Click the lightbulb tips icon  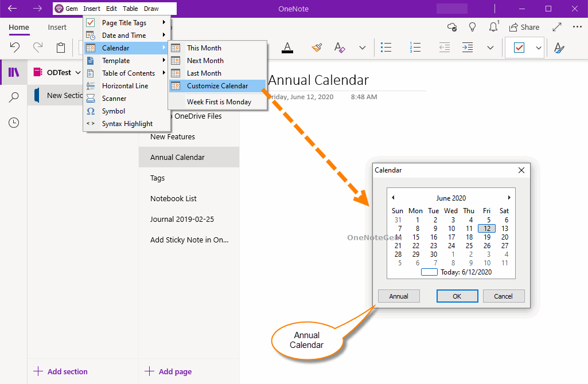472,27
